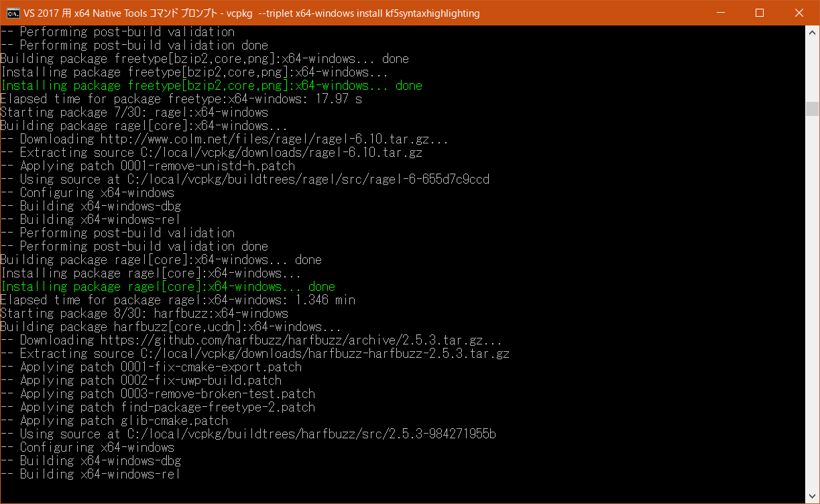Click the 'Starting package 7/30: ragel' line
Screen dimensions: 820x504
134,113
